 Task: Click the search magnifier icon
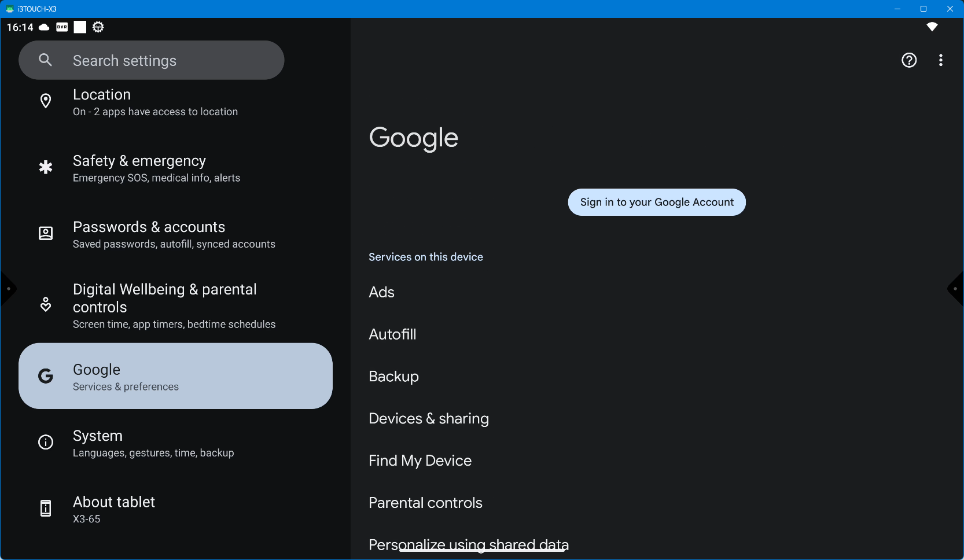[45, 60]
